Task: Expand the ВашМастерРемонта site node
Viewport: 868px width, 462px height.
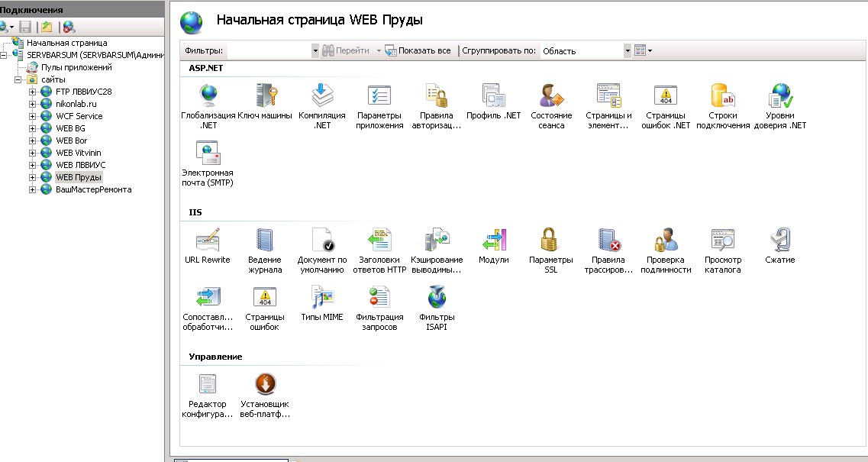Action: (32, 189)
